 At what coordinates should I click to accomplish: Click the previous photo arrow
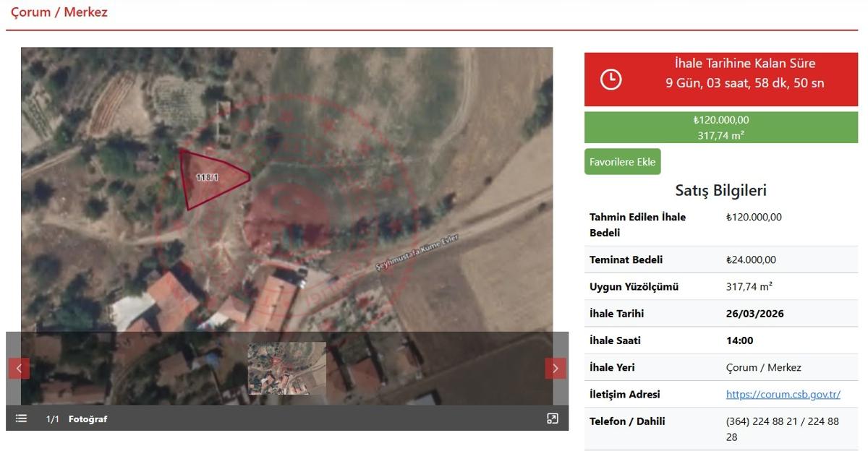(19, 368)
